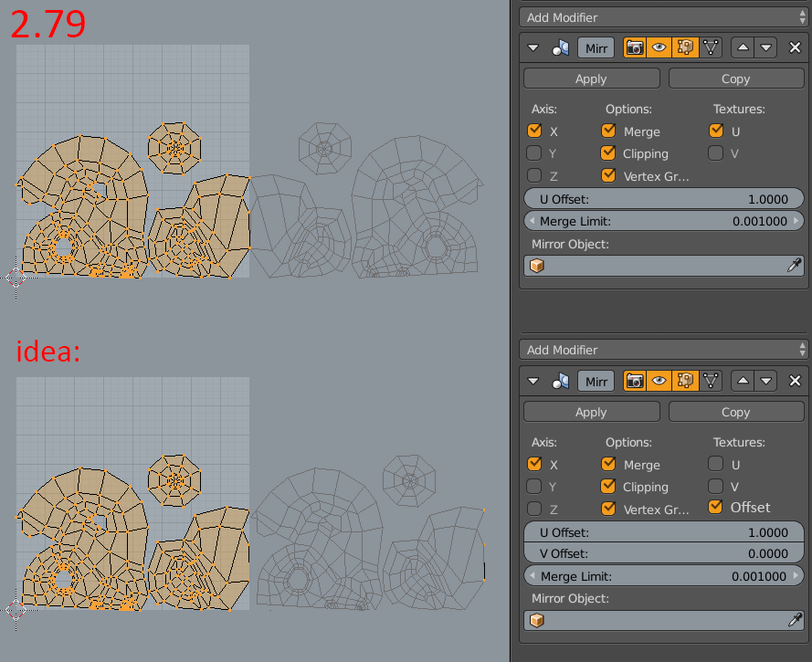Move the lower Mirror modifier up the stack

click(x=743, y=381)
